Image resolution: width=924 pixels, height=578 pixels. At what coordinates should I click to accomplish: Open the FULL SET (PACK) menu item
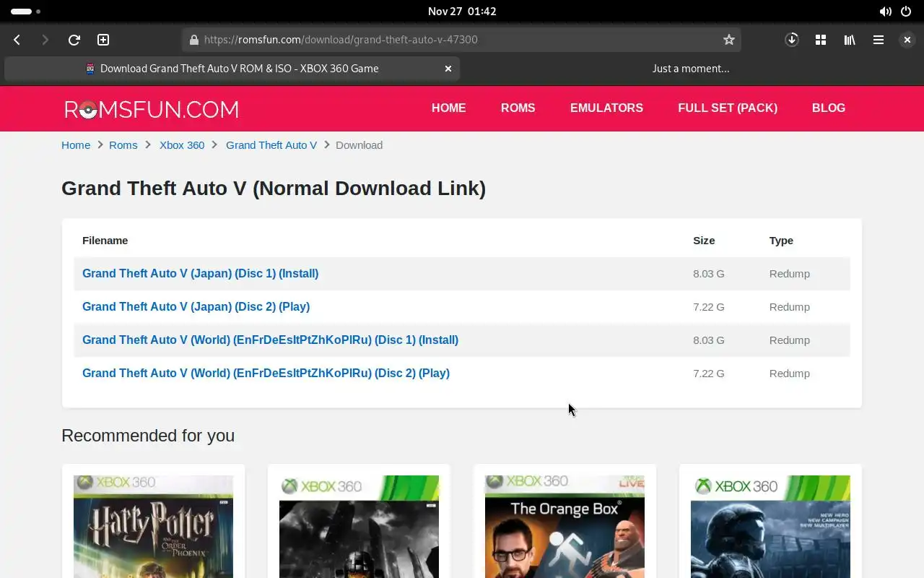click(x=728, y=108)
